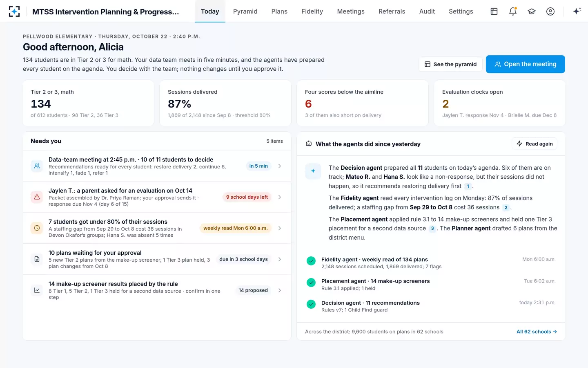Click the clock icon for 7 students row
588x368 pixels.
37,228
